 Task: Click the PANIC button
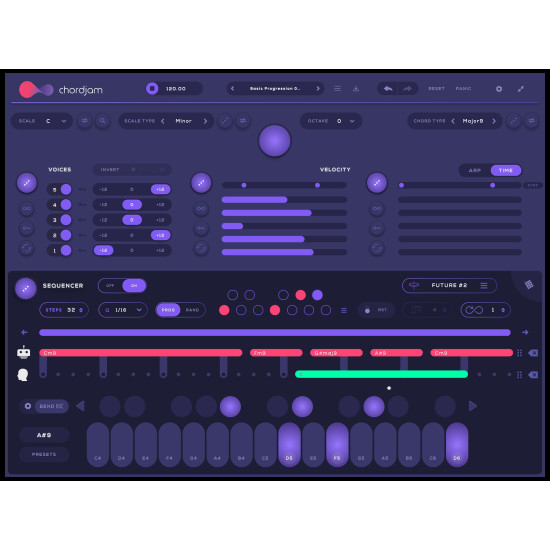(x=463, y=88)
